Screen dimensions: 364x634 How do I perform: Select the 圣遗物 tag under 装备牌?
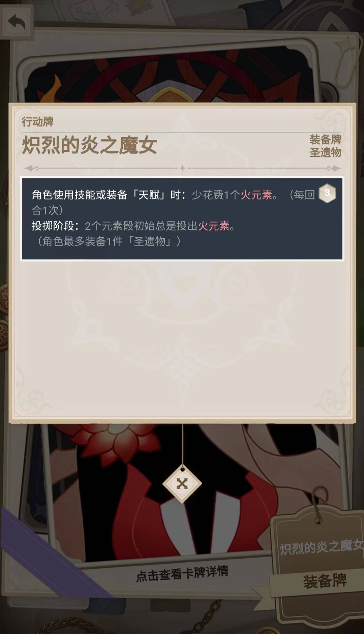[x=325, y=152]
